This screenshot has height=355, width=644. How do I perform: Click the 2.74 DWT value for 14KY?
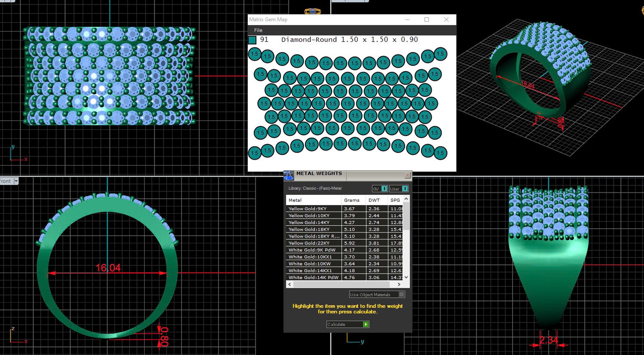pos(374,222)
